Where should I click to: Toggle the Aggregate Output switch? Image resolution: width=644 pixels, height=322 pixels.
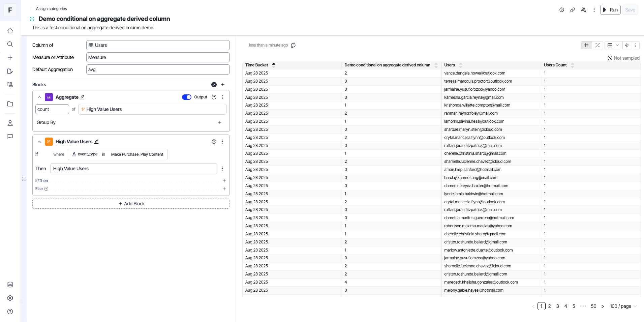186,97
